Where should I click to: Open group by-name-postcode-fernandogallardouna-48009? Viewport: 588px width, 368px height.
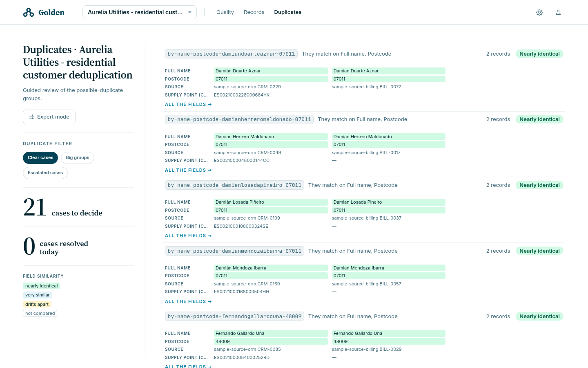coord(234,316)
